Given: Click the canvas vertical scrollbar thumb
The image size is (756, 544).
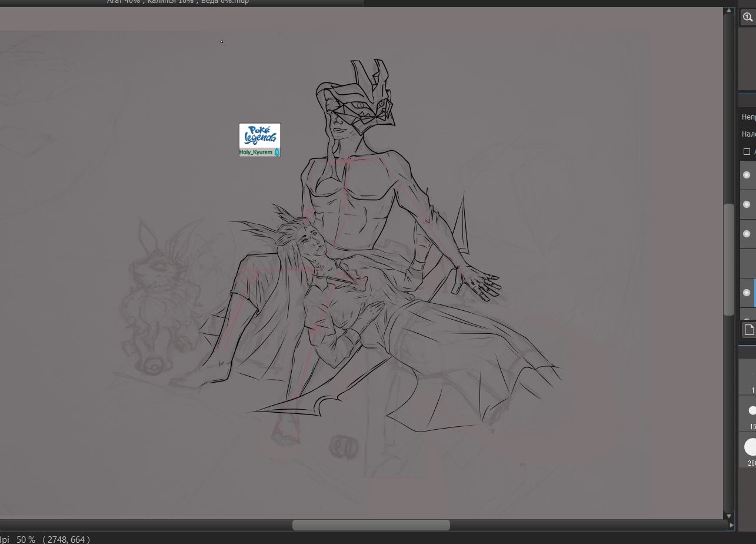Looking at the screenshot, I should [x=729, y=260].
